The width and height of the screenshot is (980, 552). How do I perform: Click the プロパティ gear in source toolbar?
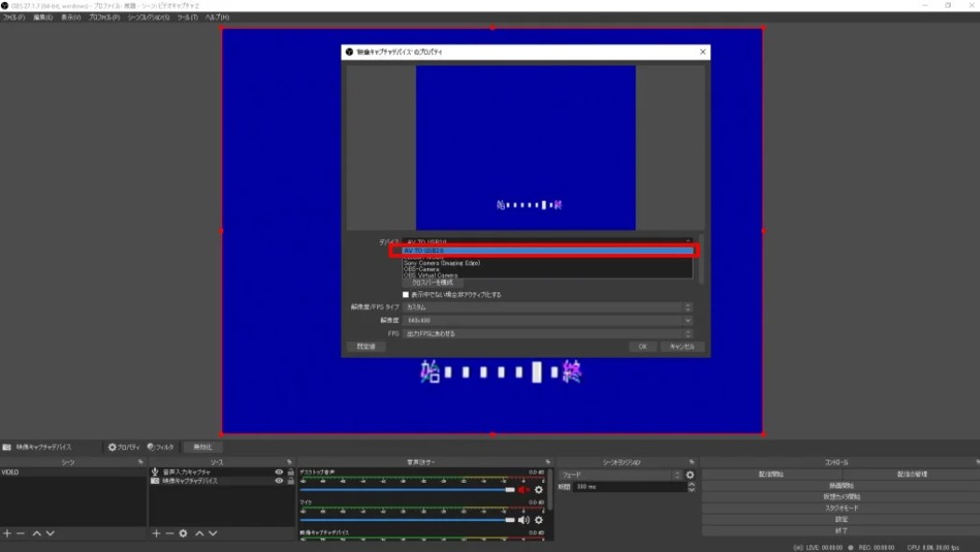click(123, 447)
